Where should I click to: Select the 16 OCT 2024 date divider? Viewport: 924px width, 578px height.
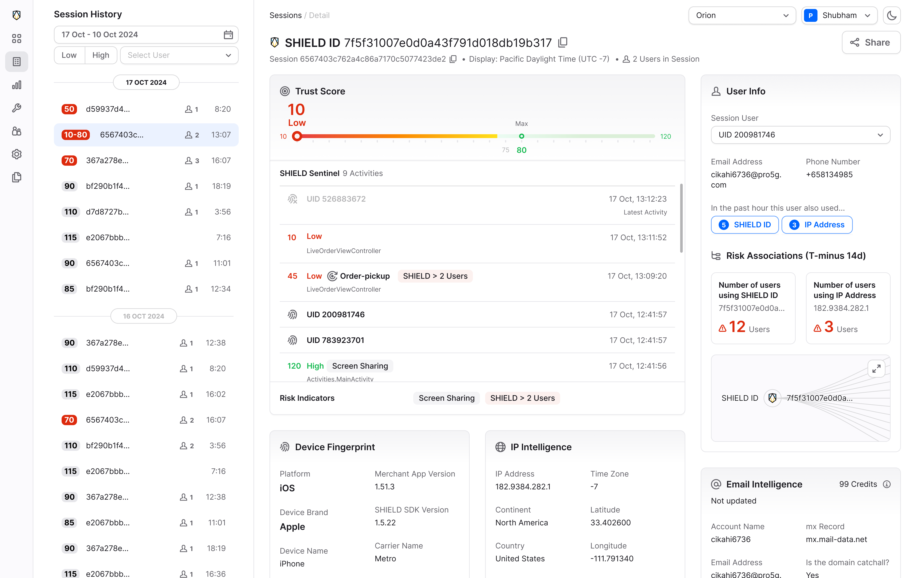tap(144, 316)
